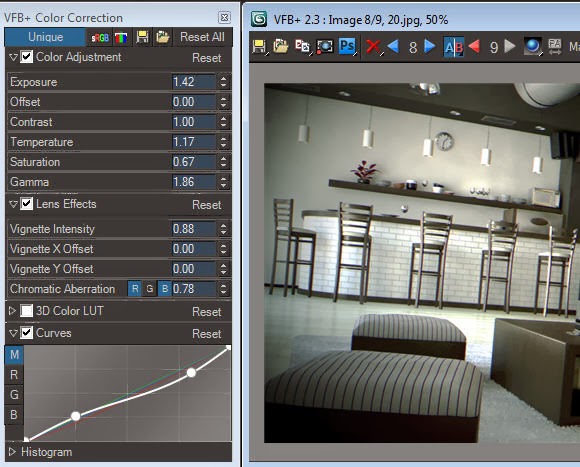Screen dimensions: 580x467
Task: Reset the Curves section
Action: [207, 334]
